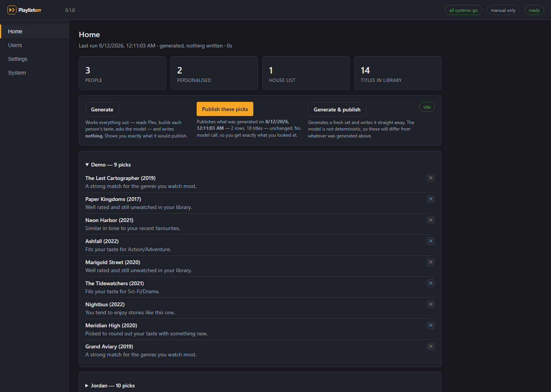The width and height of the screenshot is (551, 392).
Task: Delete Marigold Street (2020) from list
Action: point(431,262)
